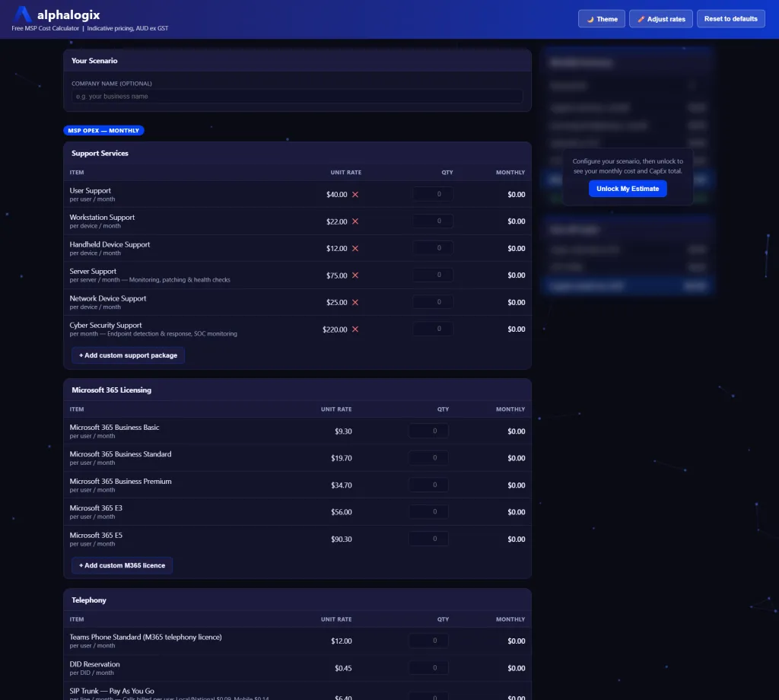Click Reset to defaults
Image resolution: width=779 pixels, height=700 pixels.
click(731, 19)
